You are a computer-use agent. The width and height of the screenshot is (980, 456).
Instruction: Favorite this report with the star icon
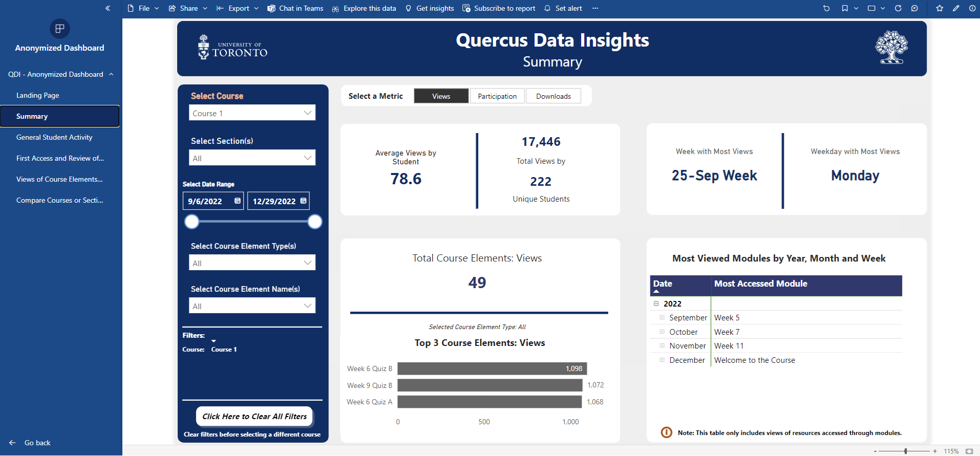(940, 8)
